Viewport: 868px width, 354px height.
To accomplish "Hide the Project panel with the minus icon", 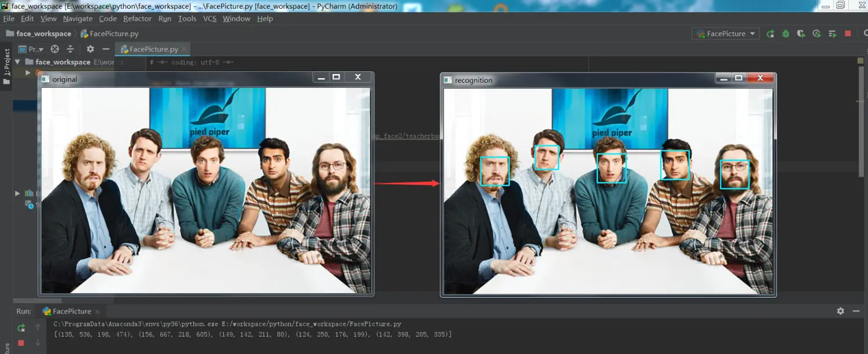I will 106,49.
